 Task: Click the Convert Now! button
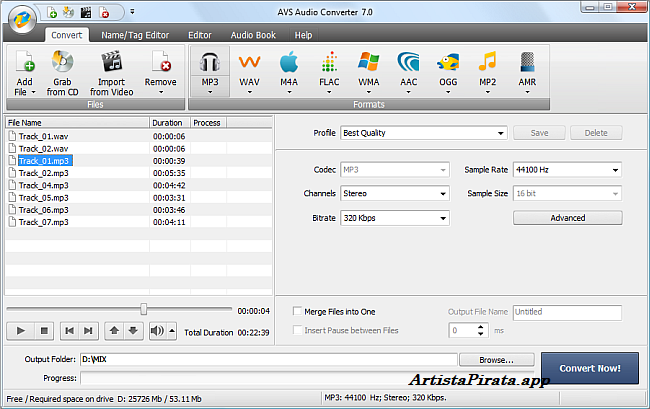point(597,368)
